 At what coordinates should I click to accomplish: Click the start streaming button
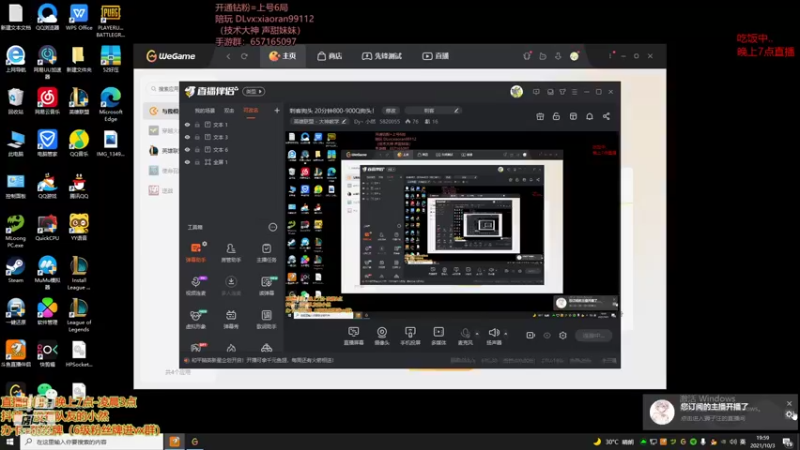[593, 335]
